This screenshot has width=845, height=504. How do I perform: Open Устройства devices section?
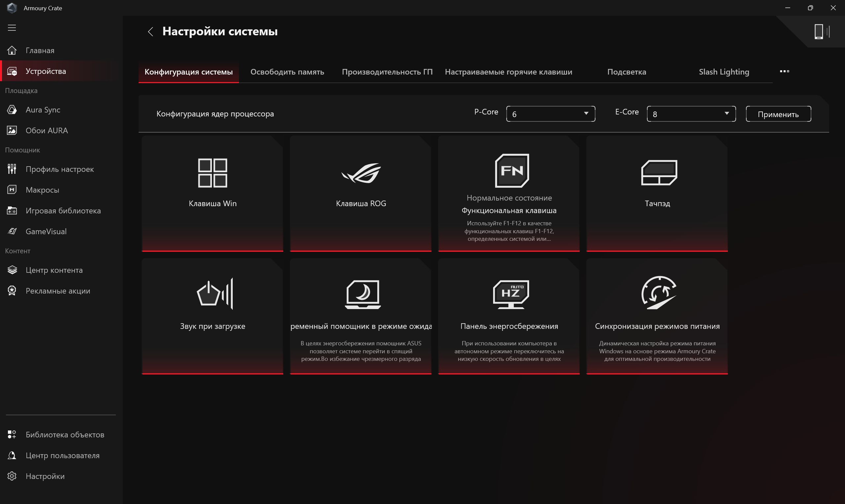(61, 71)
